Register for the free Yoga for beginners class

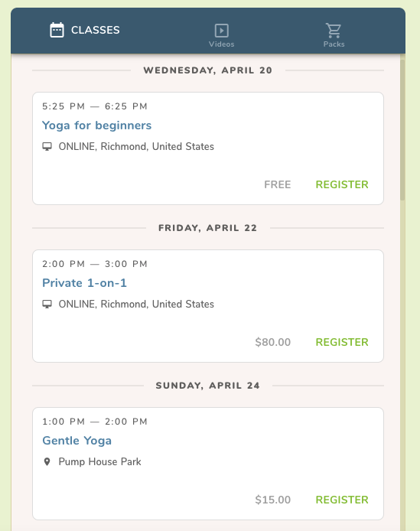(x=342, y=184)
